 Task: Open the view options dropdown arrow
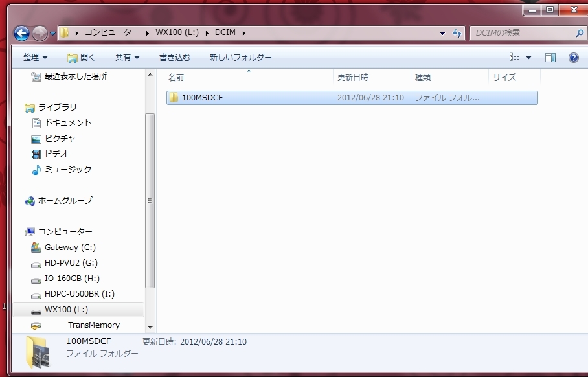(529, 58)
